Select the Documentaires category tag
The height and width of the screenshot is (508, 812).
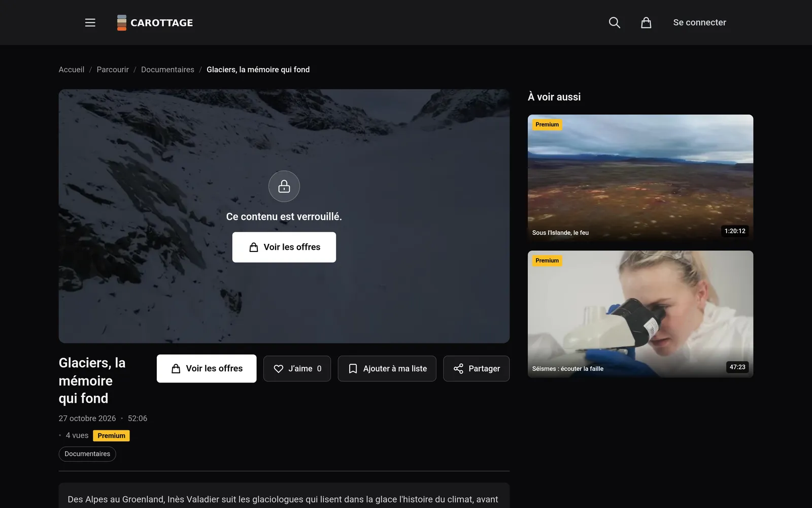pyautogui.click(x=87, y=454)
